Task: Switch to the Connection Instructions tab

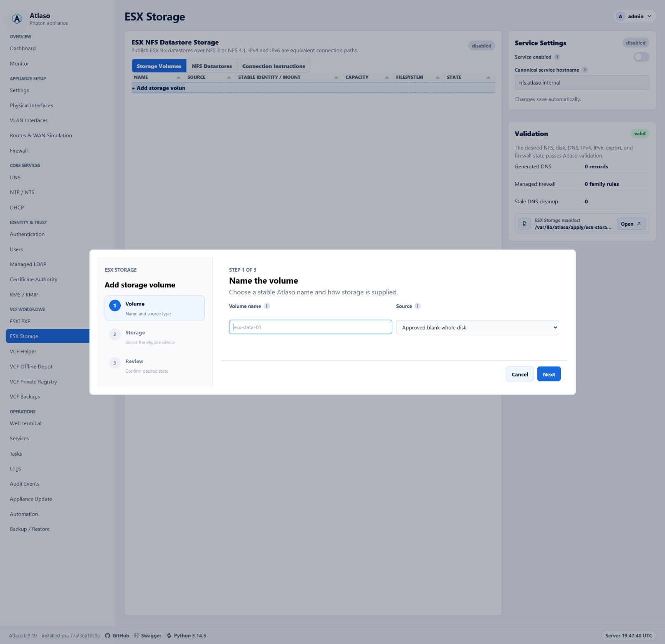Action: tap(274, 66)
